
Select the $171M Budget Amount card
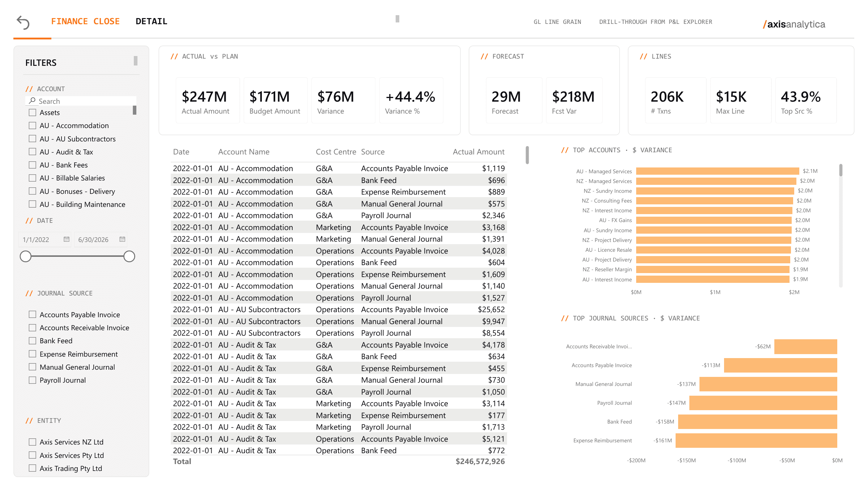click(x=276, y=100)
